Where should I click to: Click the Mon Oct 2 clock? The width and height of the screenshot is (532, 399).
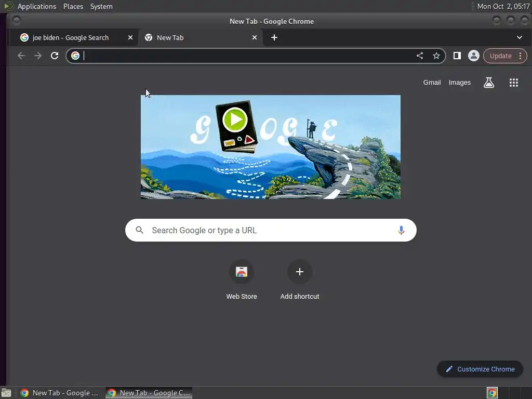click(x=503, y=6)
